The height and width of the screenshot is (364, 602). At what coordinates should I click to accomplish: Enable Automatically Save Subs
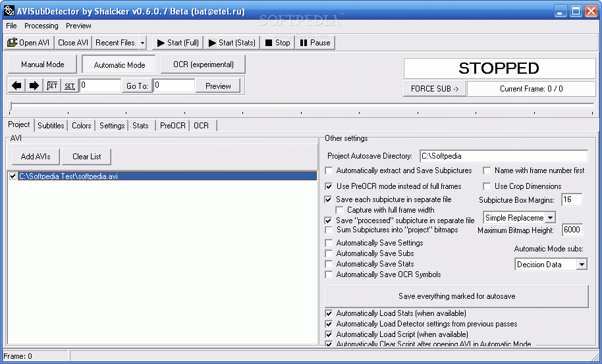tap(329, 253)
